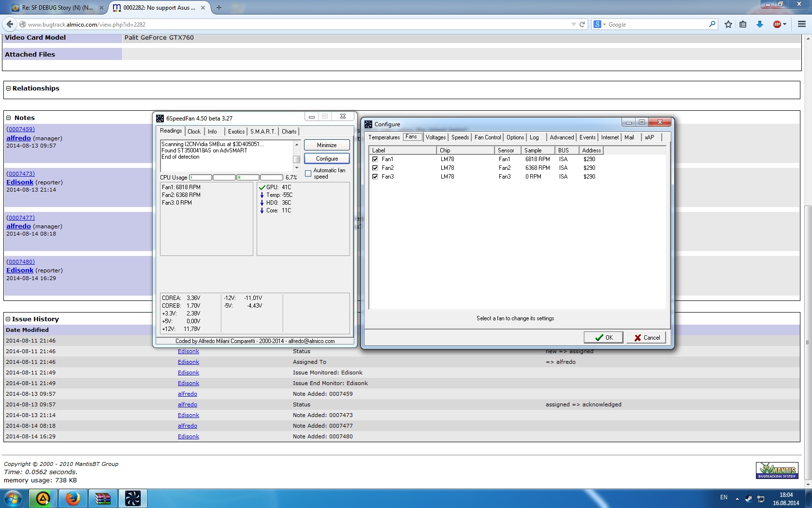Viewport: 812px width, 508px height.
Task: Uncheck the Fan3 checkbox
Action: pyautogui.click(x=375, y=177)
